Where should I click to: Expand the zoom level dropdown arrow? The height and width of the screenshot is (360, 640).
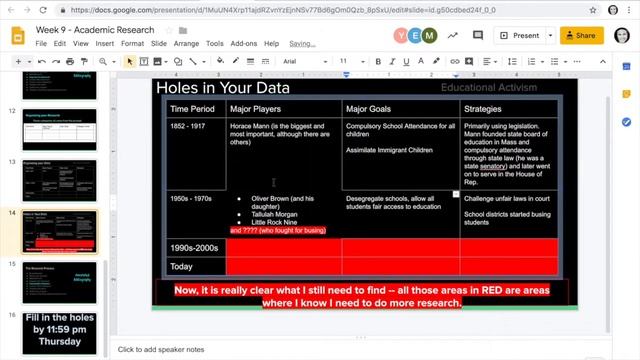point(114,62)
